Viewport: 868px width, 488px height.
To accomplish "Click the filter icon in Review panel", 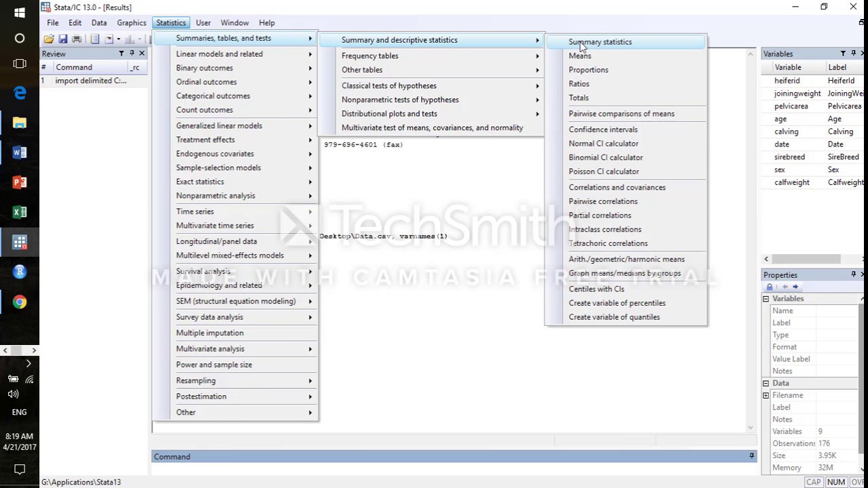I will [121, 54].
